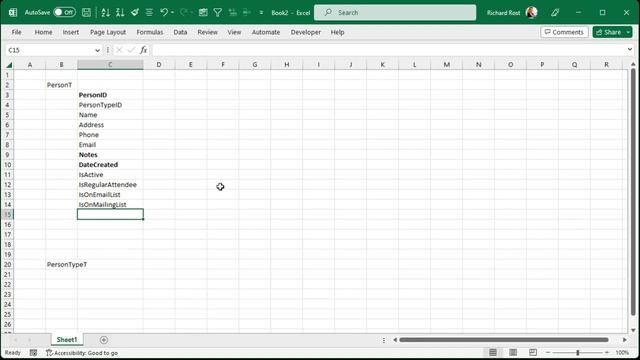
Task: Open the Undo history dropdown arrow
Action: [x=172, y=13]
